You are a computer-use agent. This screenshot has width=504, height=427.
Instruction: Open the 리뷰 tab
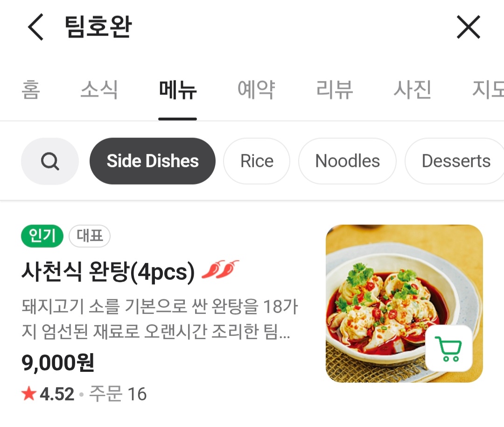(334, 90)
